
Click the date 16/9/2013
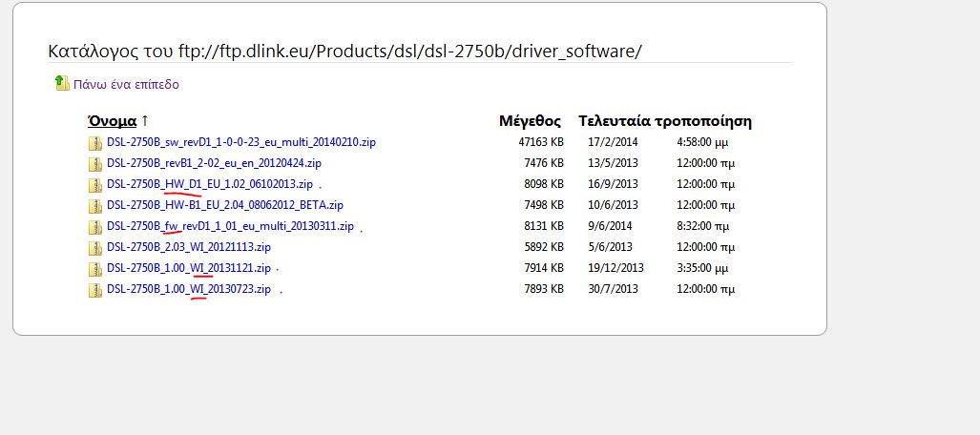pyautogui.click(x=614, y=184)
